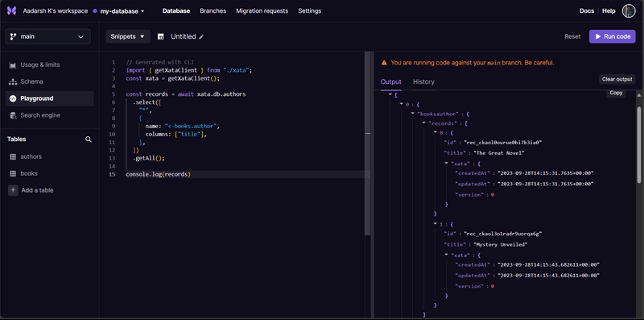Screen dimensions: 644x320
Task: Click the id value rec_ckaol3o1radr9uorqa6g
Action: pyautogui.click(x=503, y=235)
